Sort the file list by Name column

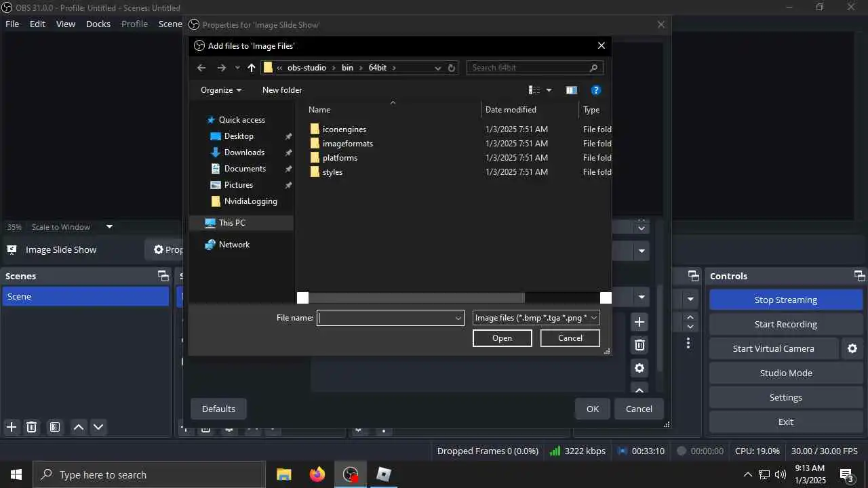point(392,110)
